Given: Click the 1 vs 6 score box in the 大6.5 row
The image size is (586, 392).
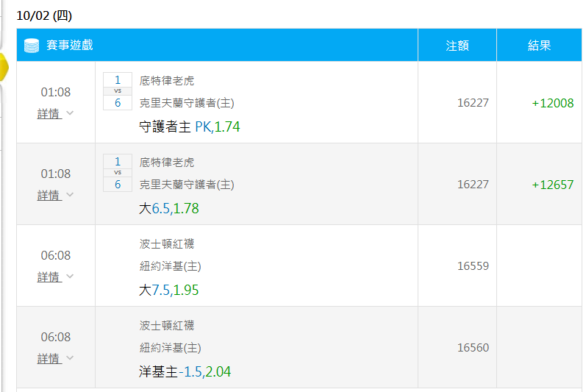Looking at the screenshot, I should click(x=117, y=173).
